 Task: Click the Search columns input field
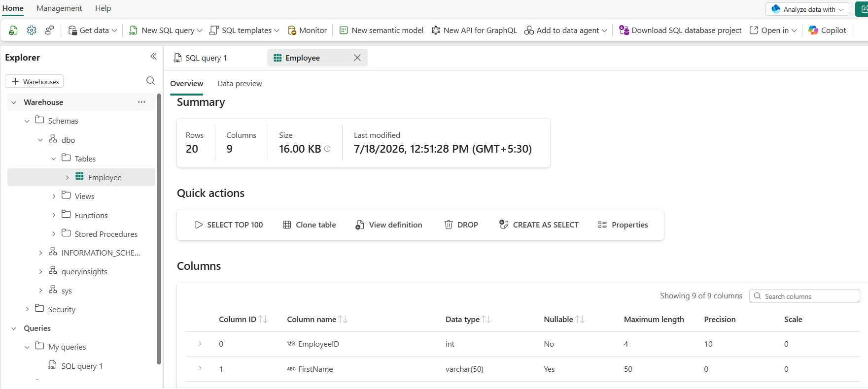point(804,296)
